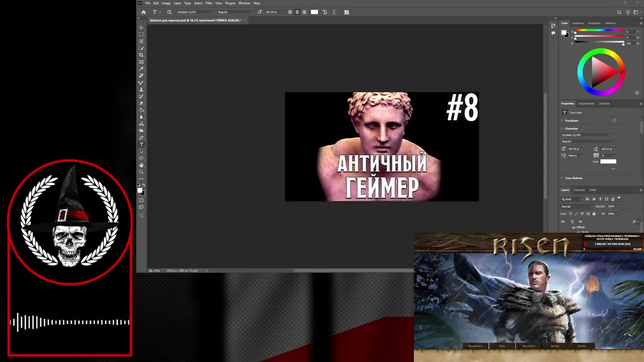
Task: Open the Layer menu
Action: point(177,3)
